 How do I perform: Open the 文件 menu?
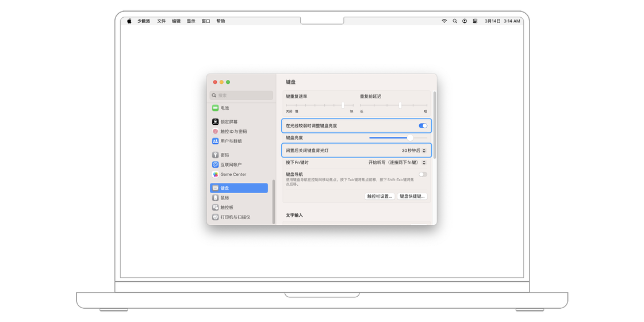coord(162,21)
